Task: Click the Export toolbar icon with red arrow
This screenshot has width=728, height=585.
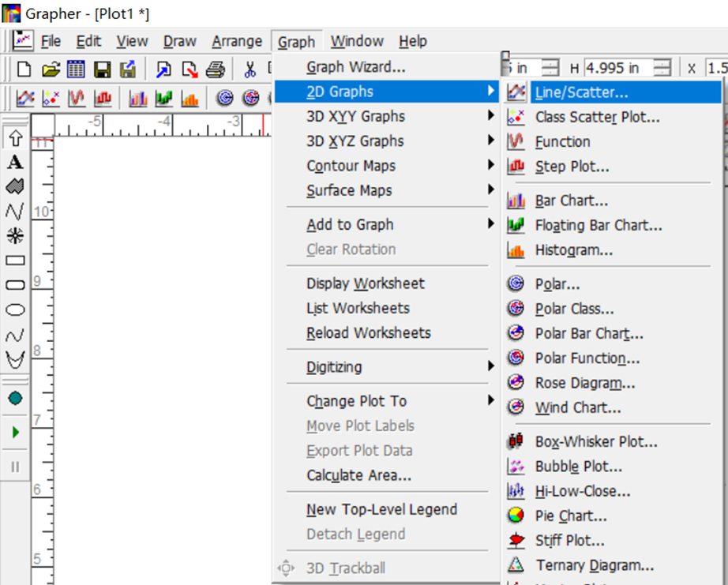Action: [190, 69]
